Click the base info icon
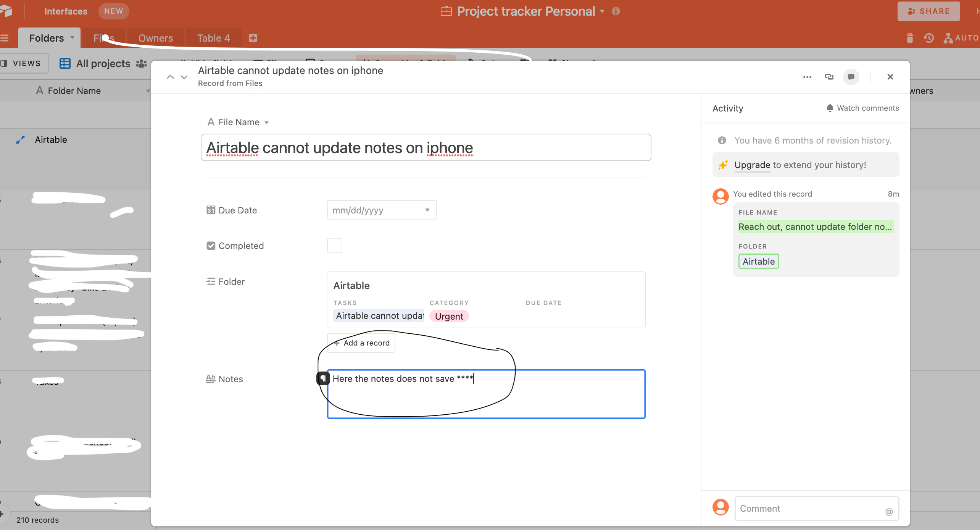Image resolution: width=980 pixels, height=530 pixels. pyautogui.click(x=616, y=11)
